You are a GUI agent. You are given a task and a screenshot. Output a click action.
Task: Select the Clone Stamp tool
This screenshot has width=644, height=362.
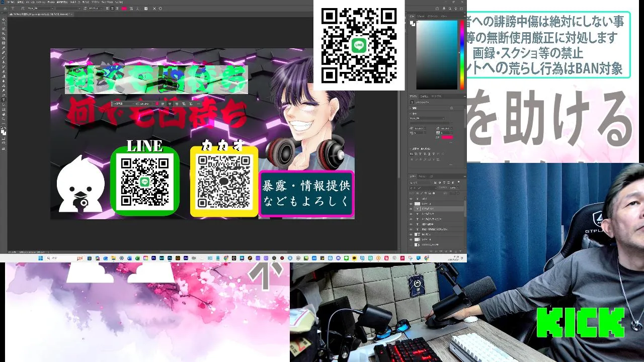(5, 62)
